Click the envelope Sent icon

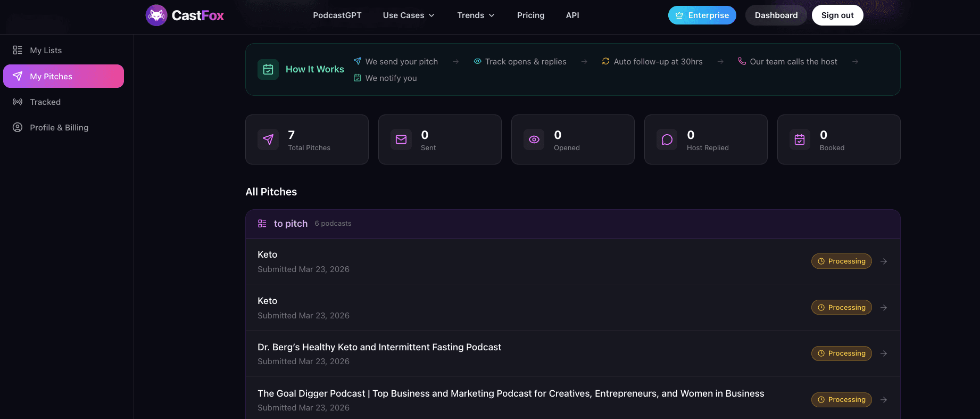point(401,139)
